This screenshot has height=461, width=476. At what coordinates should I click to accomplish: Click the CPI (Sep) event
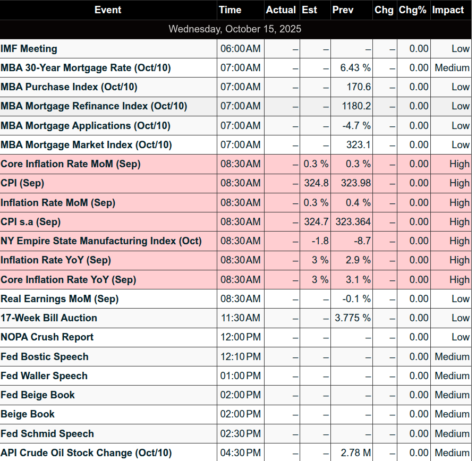pos(22,183)
